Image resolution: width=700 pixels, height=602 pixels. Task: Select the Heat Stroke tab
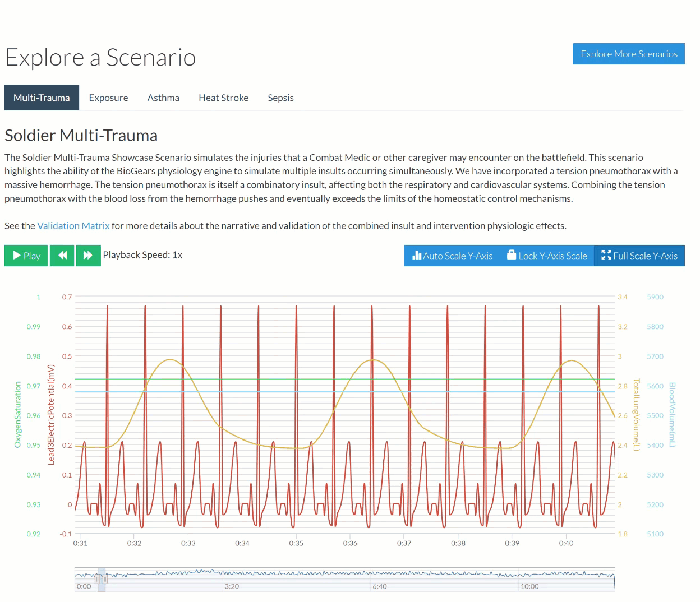223,98
